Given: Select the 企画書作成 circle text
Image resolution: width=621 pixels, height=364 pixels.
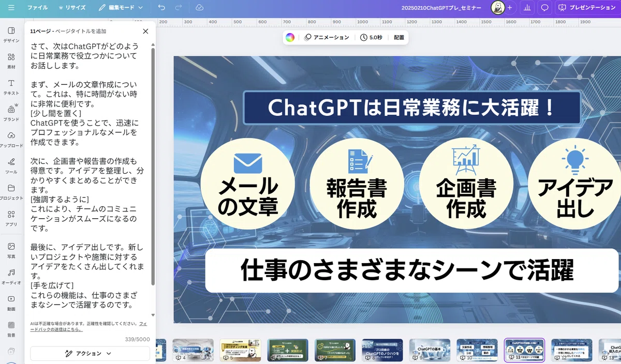Looking at the screenshot, I should tap(466, 199).
